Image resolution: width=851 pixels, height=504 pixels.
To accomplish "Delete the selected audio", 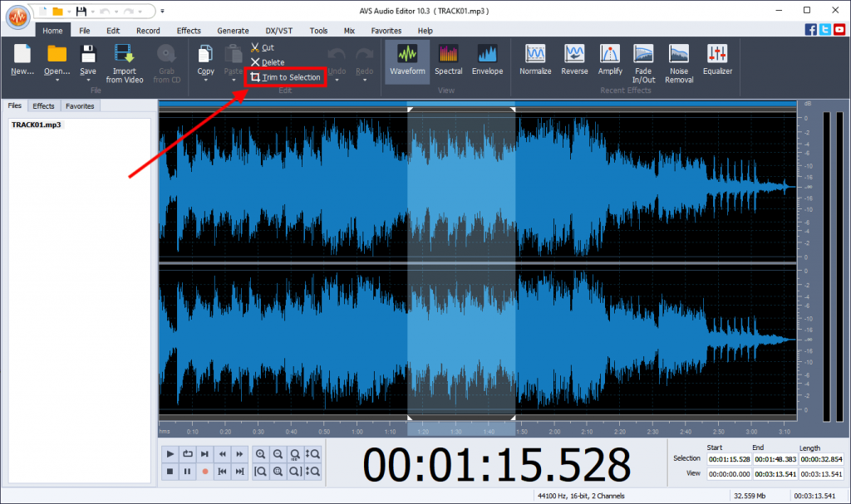I will pos(268,62).
